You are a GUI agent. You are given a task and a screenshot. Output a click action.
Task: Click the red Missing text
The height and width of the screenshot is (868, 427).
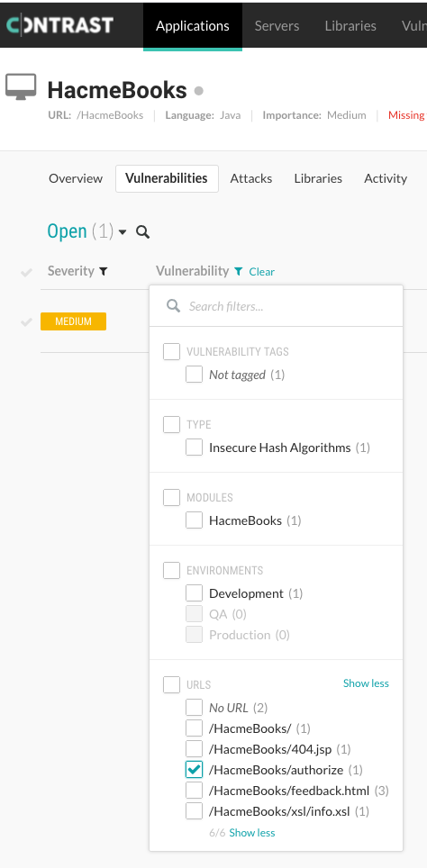pyautogui.click(x=406, y=115)
